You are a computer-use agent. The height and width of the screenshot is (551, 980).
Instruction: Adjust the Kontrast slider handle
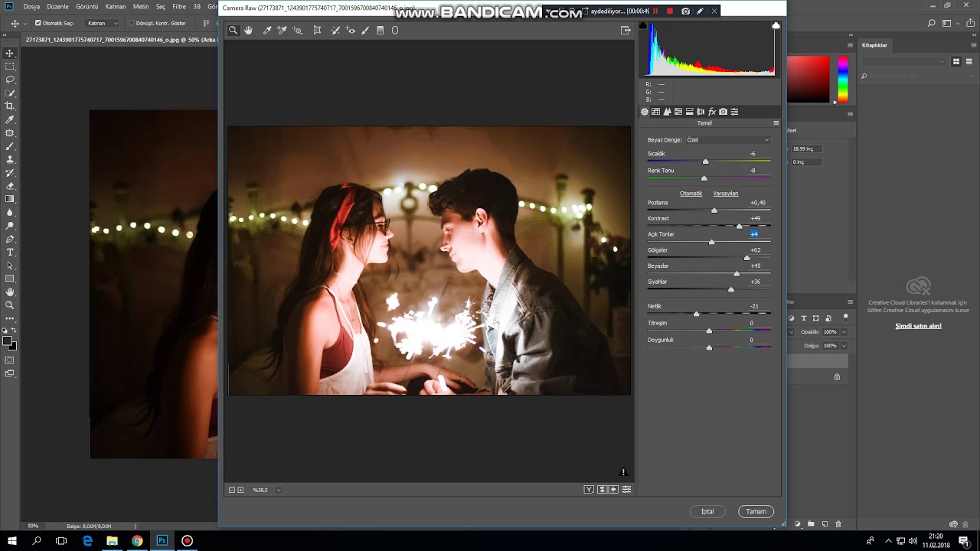pyautogui.click(x=739, y=226)
